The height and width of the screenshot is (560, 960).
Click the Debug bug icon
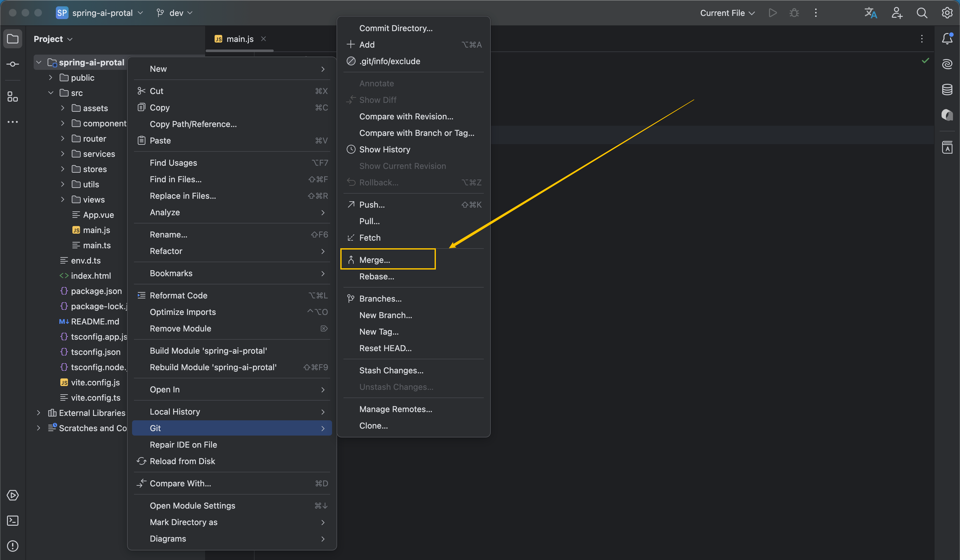coord(794,13)
